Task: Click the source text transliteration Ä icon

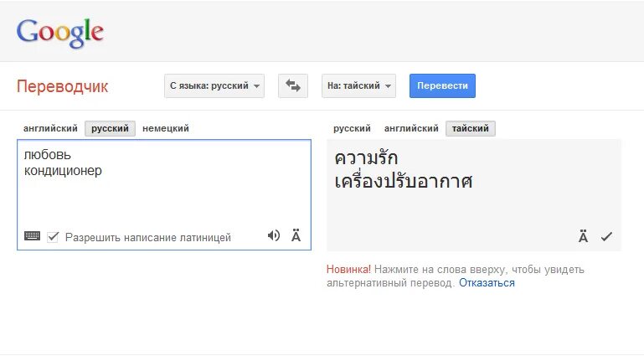Action: tap(296, 235)
